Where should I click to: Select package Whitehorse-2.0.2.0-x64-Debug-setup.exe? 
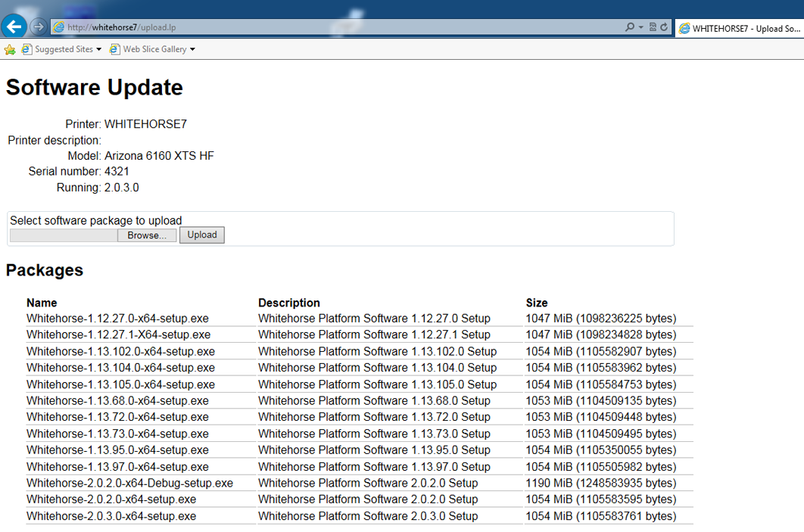[129, 483]
